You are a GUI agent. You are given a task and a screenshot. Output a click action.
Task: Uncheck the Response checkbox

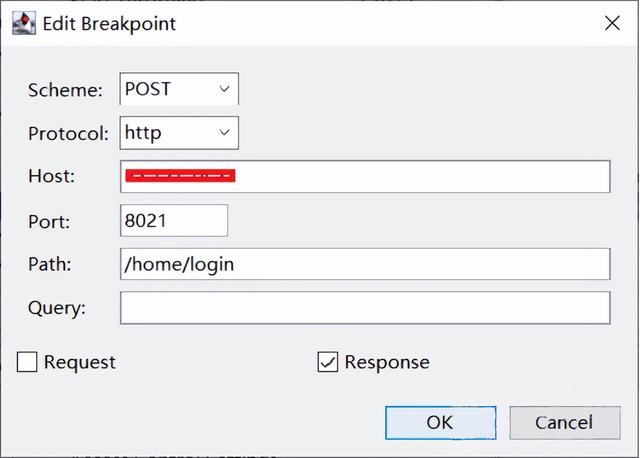[x=328, y=362]
